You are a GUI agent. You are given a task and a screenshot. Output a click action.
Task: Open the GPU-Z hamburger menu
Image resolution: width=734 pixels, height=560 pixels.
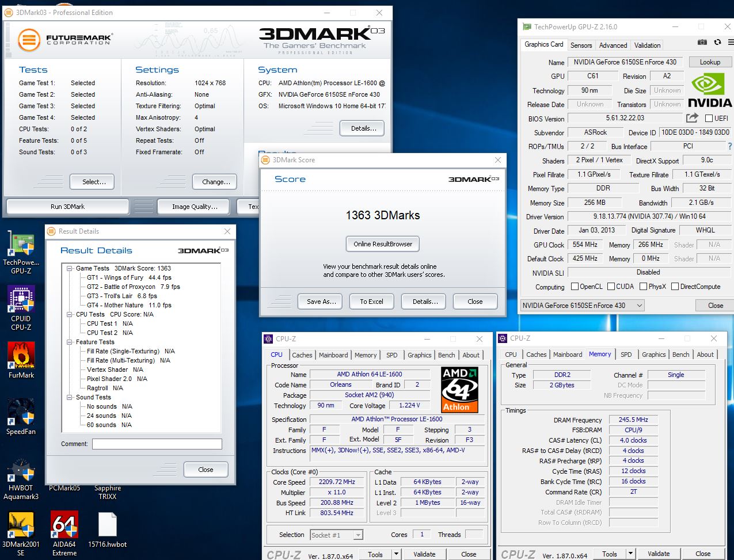tap(731, 42)
